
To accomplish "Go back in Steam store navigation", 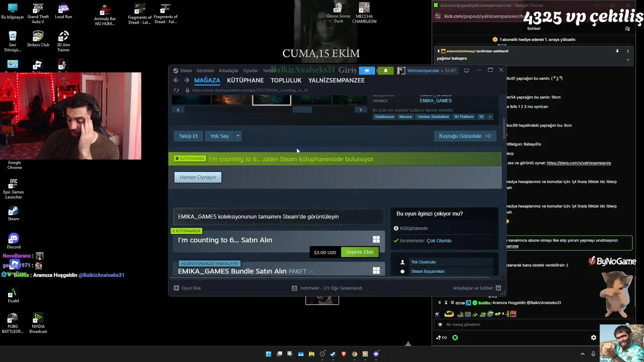I will (176, 80).
